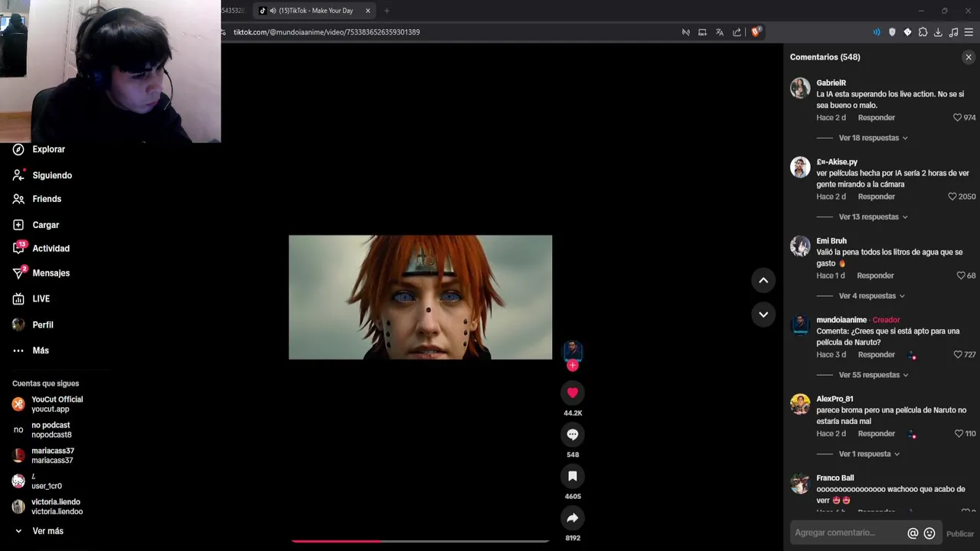
Task: Click translate page icon in address bar
Action: coord(720,32)
